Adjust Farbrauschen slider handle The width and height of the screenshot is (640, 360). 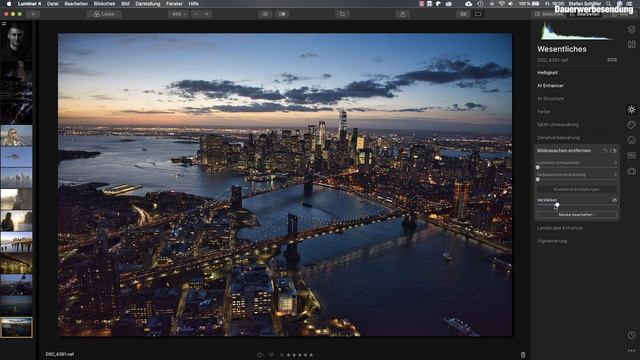538,179
